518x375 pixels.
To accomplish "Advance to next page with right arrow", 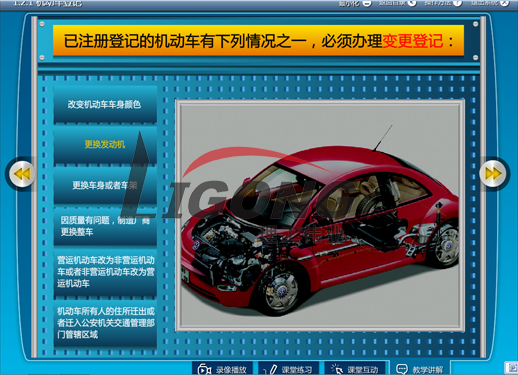I will click(x=492, y=174).
